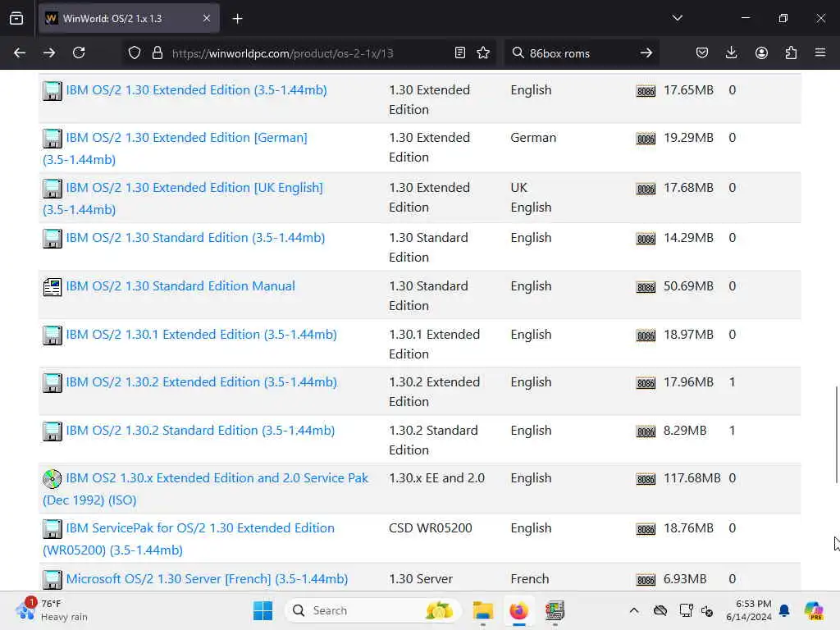Click the French language cell
The height and width of the screenshot is (630, 840).
coord(530,579)
